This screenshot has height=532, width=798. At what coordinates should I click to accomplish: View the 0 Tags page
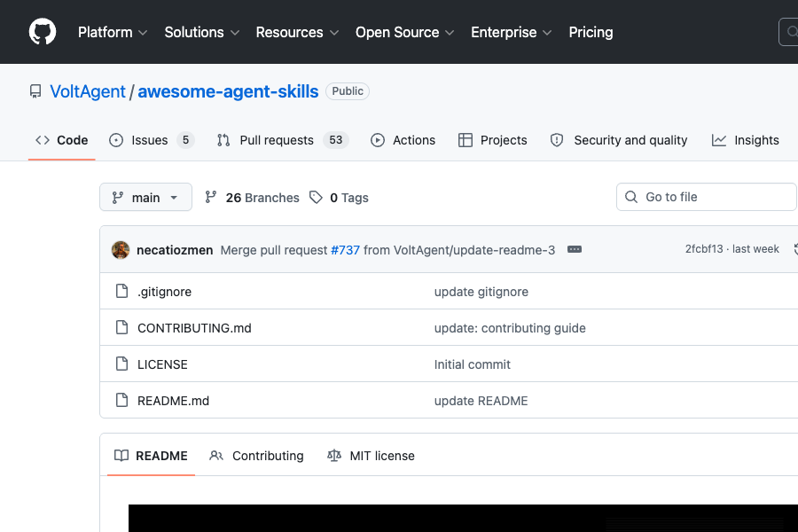tap(339, 198)
